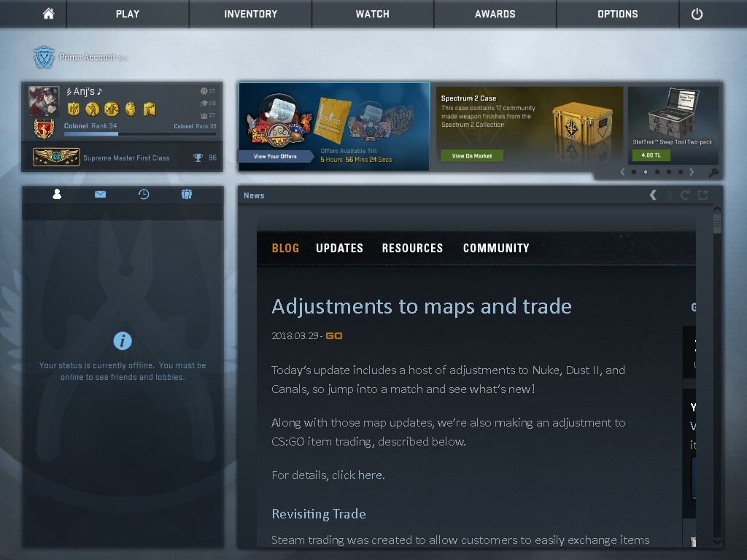The height and width of the screenshot is (560, 747).
Task: Click the News scrollbar thumb
Action: point(718,224)
